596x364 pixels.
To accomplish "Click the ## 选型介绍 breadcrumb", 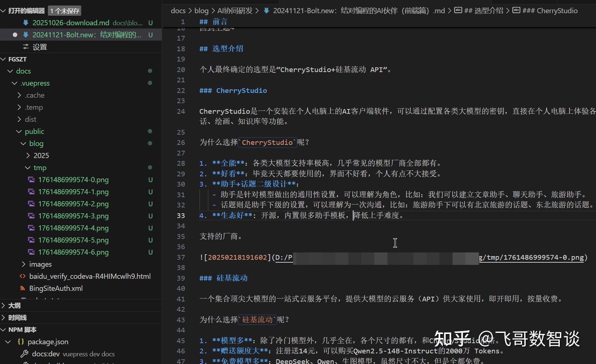I will tap(484, 11).
